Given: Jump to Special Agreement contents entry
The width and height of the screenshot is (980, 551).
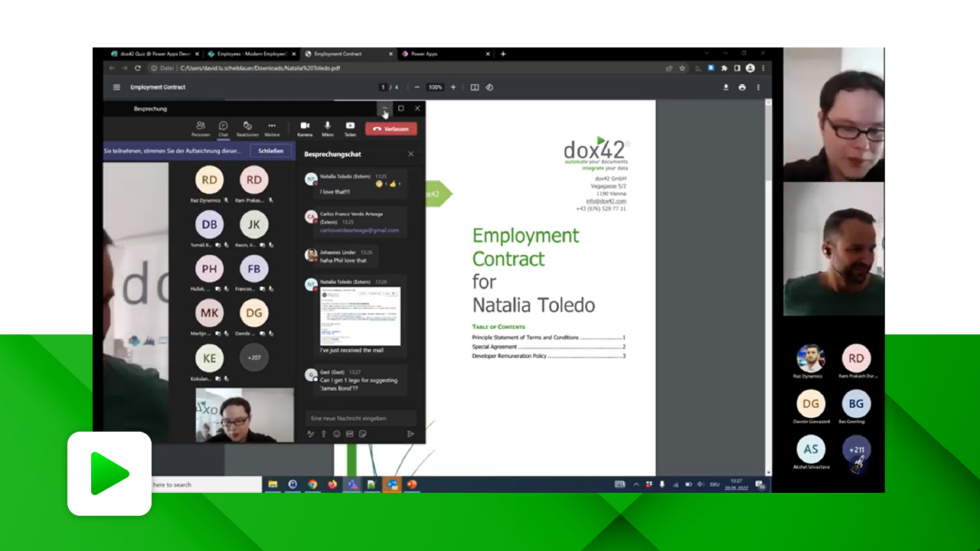Looking at the screenshot, I should 549,347.
